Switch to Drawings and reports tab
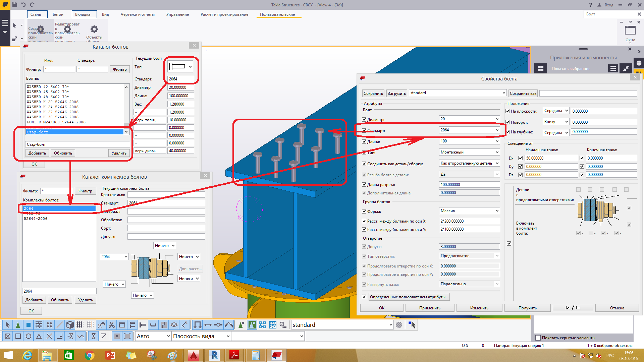The image size is (644, 362). (x=138, y=14)
